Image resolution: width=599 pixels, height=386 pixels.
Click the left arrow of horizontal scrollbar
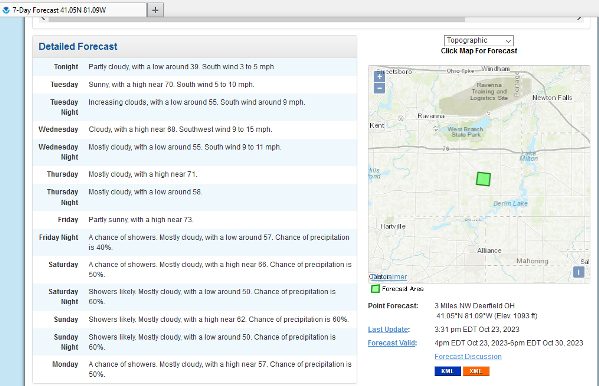click(43, 18)
